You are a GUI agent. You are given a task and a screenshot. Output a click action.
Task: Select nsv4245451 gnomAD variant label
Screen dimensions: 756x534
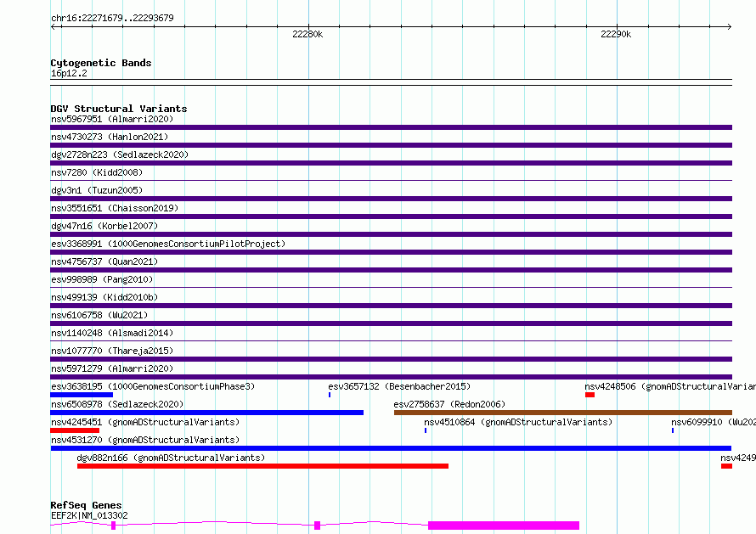tap(145, 422)
